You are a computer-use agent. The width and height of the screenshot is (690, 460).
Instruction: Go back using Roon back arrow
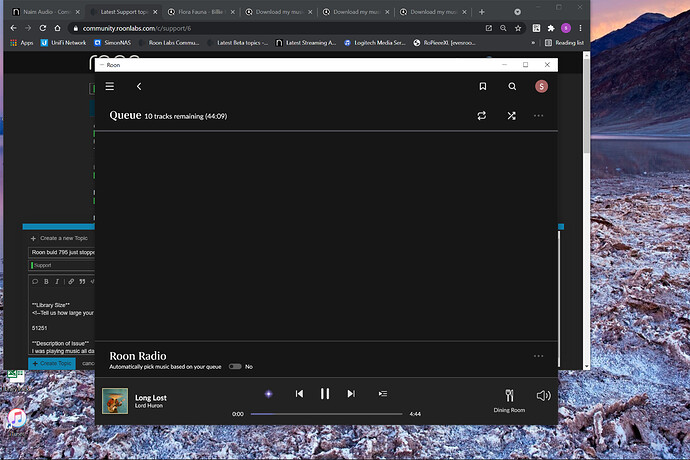139,86
